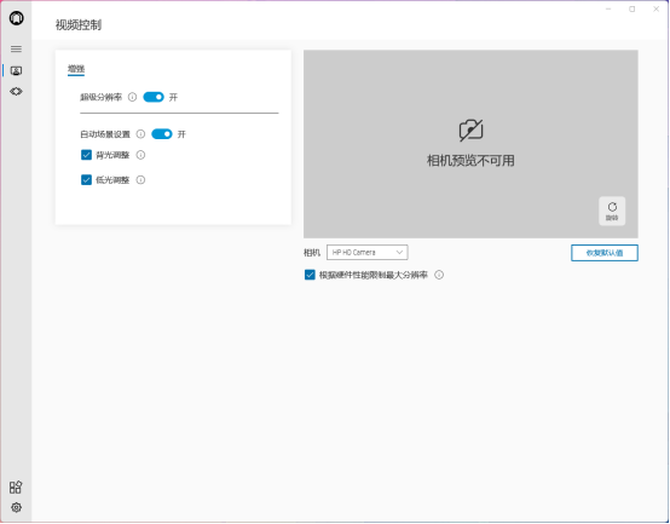Click info icon next to 超级分辨率
670x524 pixels.
pyautogui.click(x=132, y=97)
